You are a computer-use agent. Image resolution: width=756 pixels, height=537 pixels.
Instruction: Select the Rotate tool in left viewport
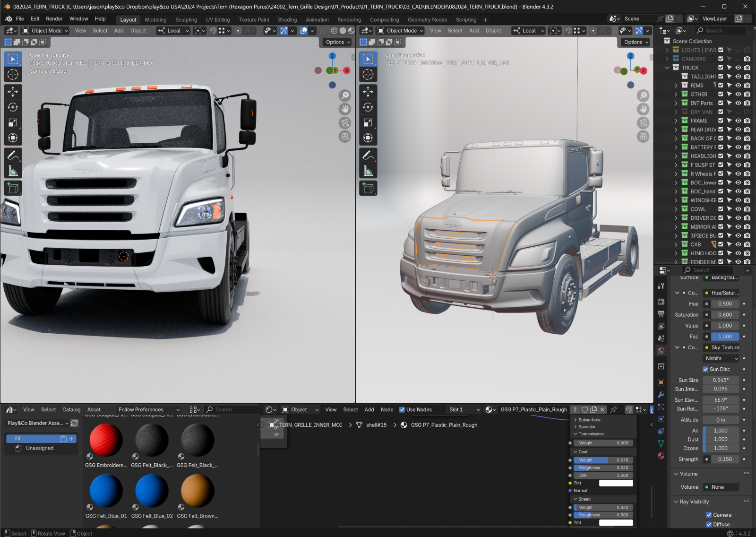[x=13, y=107]
